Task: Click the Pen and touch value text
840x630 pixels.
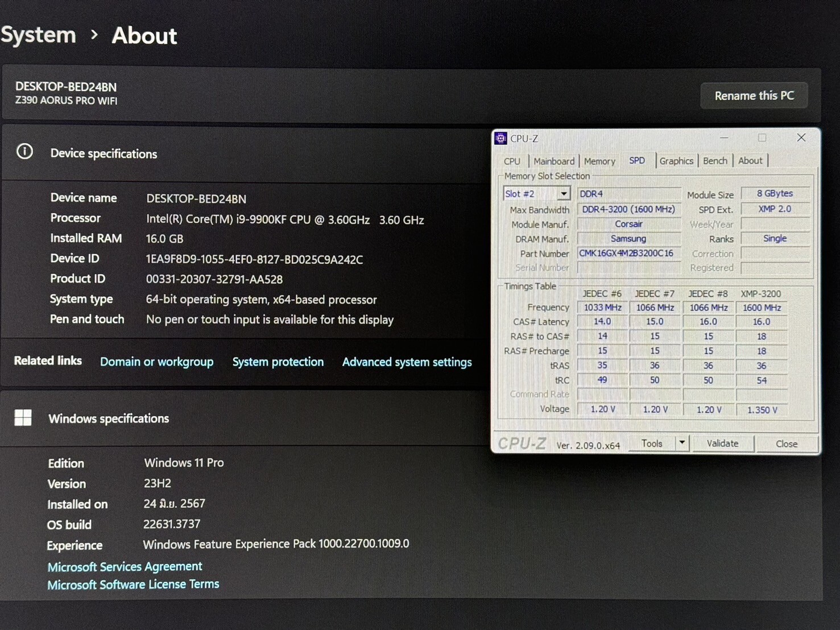Action: click(270, 320)
